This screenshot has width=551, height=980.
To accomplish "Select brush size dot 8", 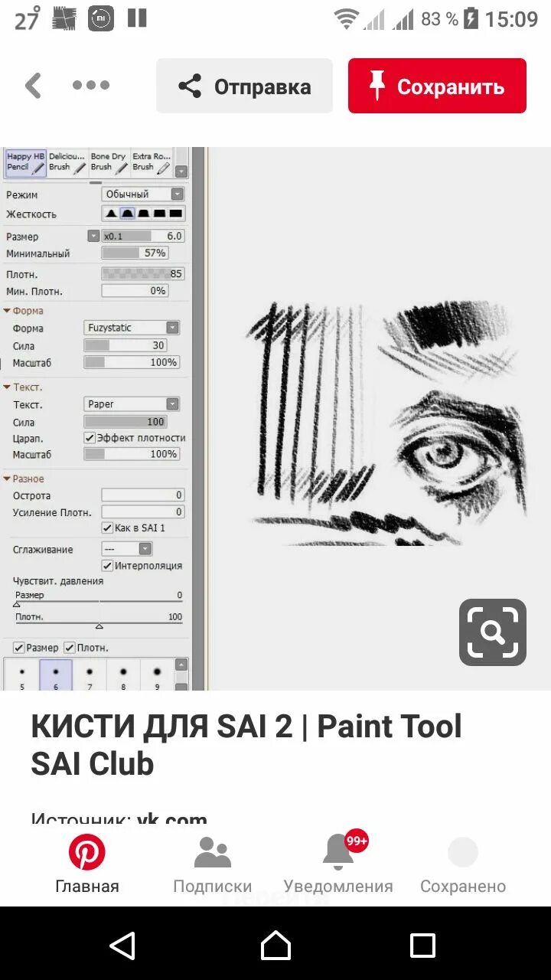I will (x=123, y=676).
